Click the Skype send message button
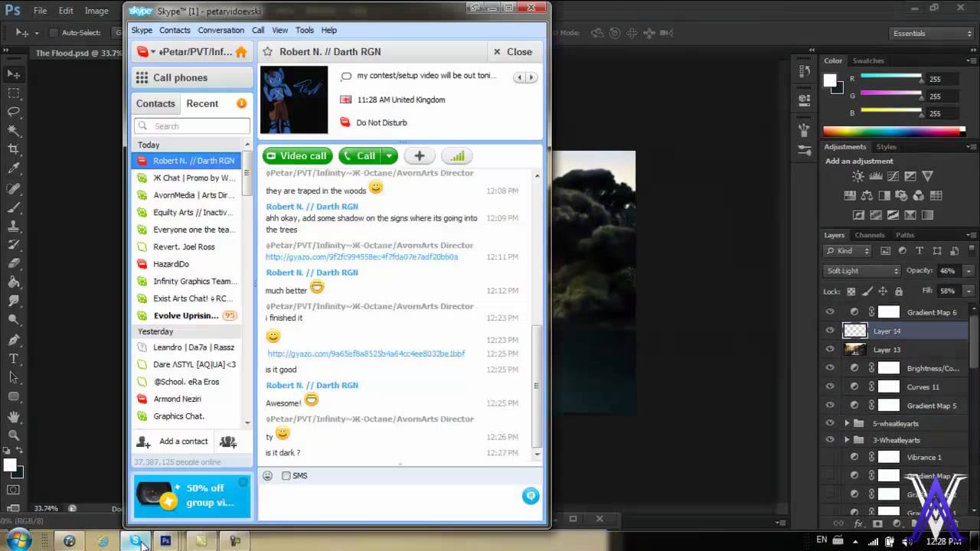 [530, 496]
